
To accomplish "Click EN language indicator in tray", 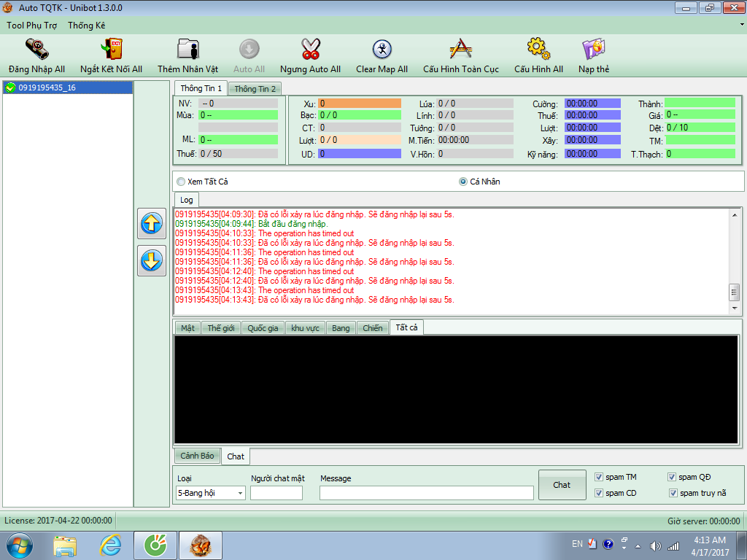I will (x=577, y=544).
